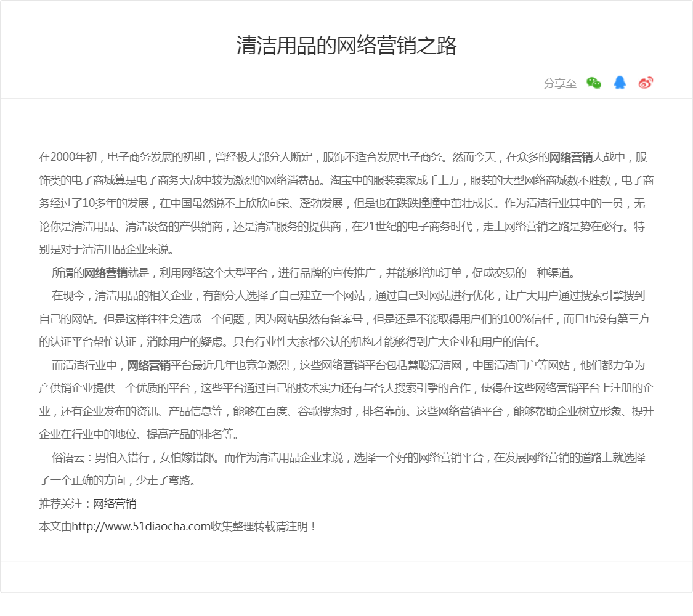Click the label 推荐关注：
This screenshot has height=616, width=693.
(66, 504)
